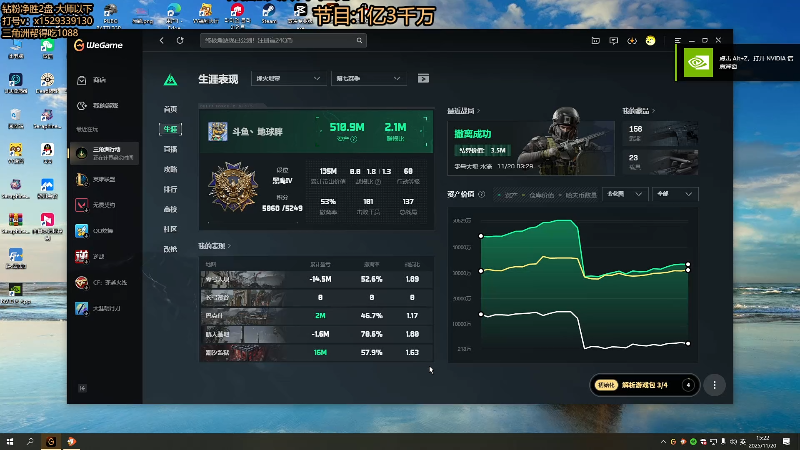Click help icon under 518.9M total assets
800x450 pixels.
point(354,139)
